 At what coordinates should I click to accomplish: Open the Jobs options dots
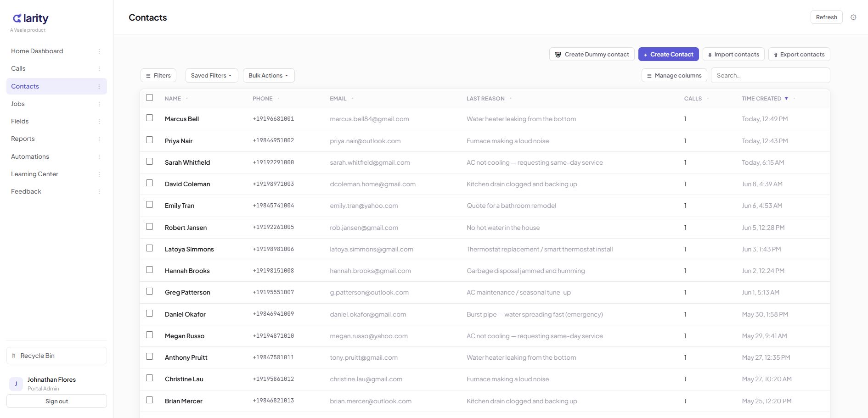[x=99, y=104]
